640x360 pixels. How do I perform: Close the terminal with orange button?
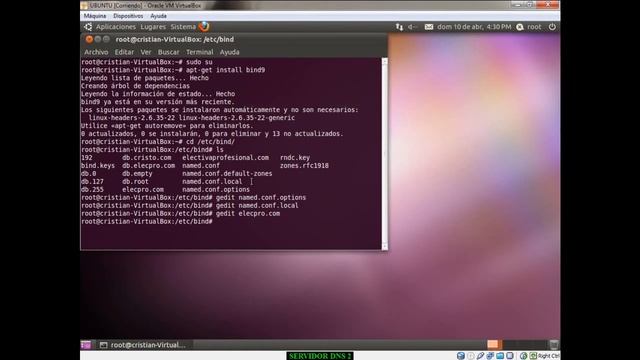(x=89, y=39)
